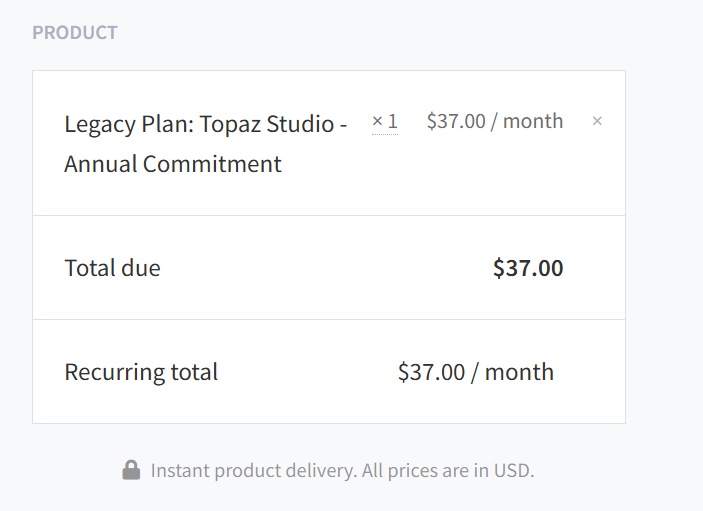Screen dimensions: 703x511
Task: Click the PRODUCT section heading
Action: [x=75, y=33]
